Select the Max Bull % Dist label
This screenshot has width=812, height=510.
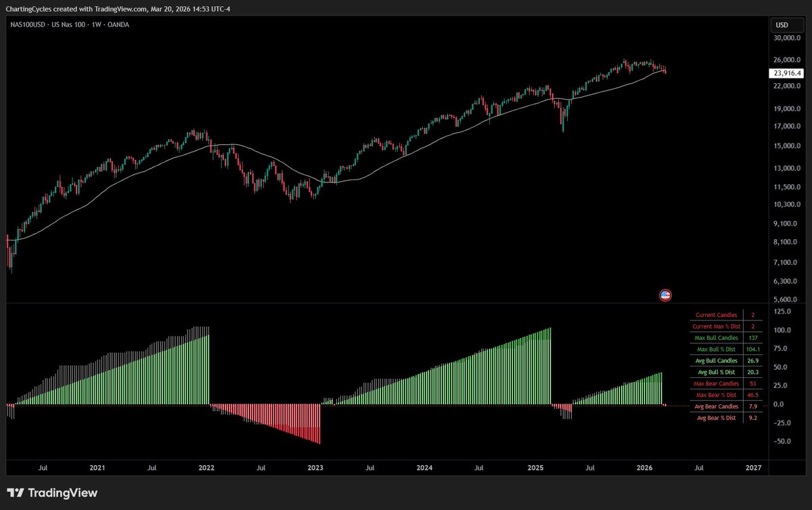tap(717, 349)
